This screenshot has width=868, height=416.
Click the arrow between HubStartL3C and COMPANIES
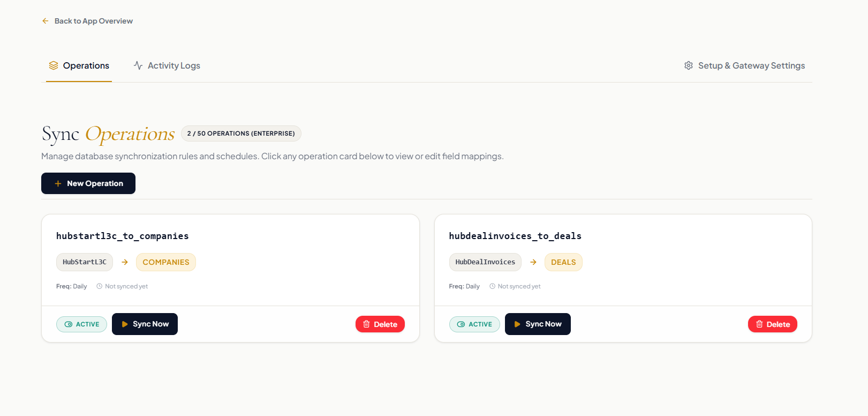pyautogui.click(x=125, y=262)
